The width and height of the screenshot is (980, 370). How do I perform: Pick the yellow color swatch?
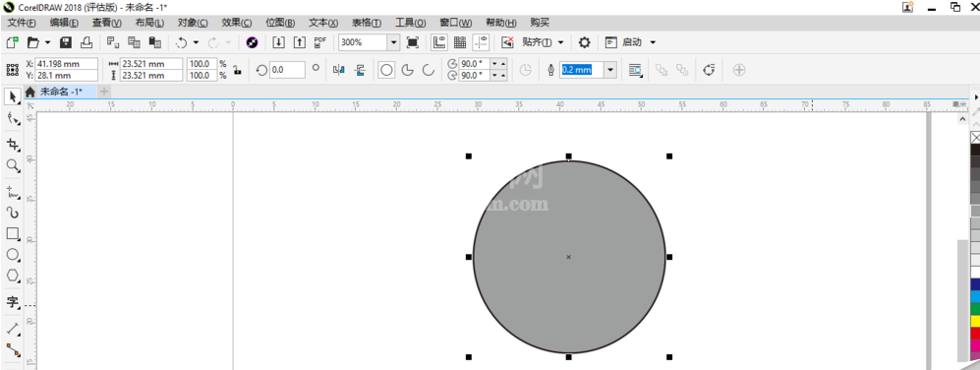click(x=975, y=321)
